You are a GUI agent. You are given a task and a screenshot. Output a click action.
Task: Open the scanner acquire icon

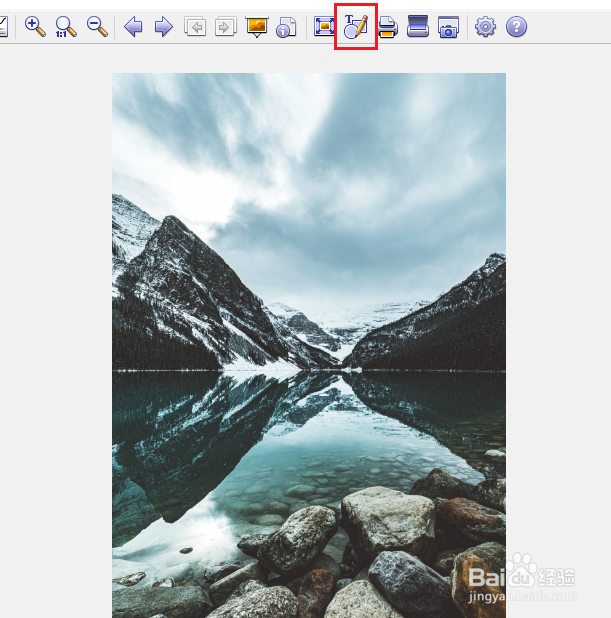[418, 26]
